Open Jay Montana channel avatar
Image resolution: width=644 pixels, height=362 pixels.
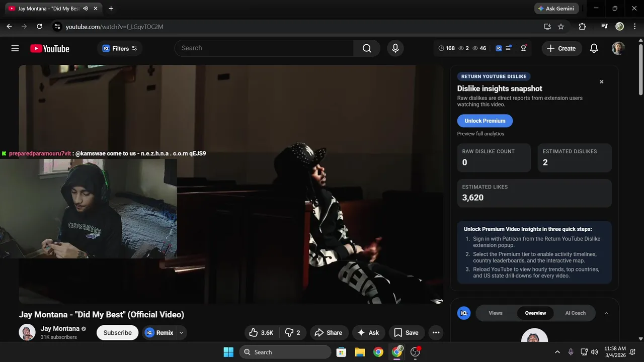(x=27, y=332)
